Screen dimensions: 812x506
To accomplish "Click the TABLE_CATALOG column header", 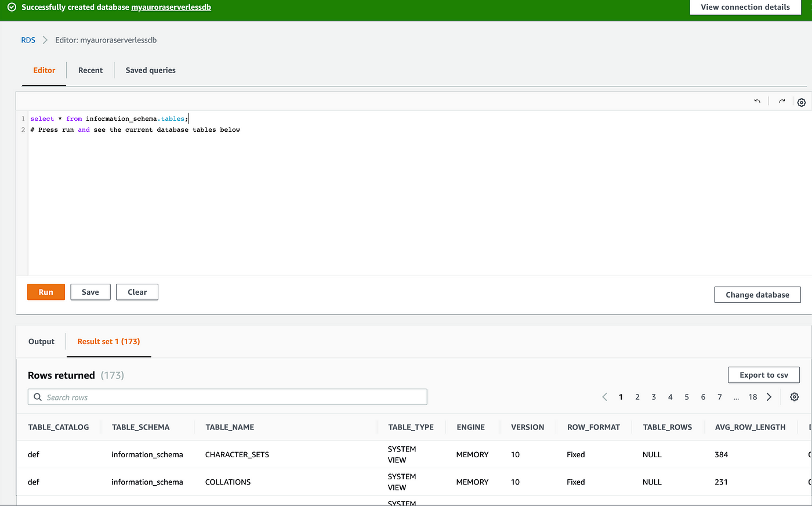I will (59, 427).
